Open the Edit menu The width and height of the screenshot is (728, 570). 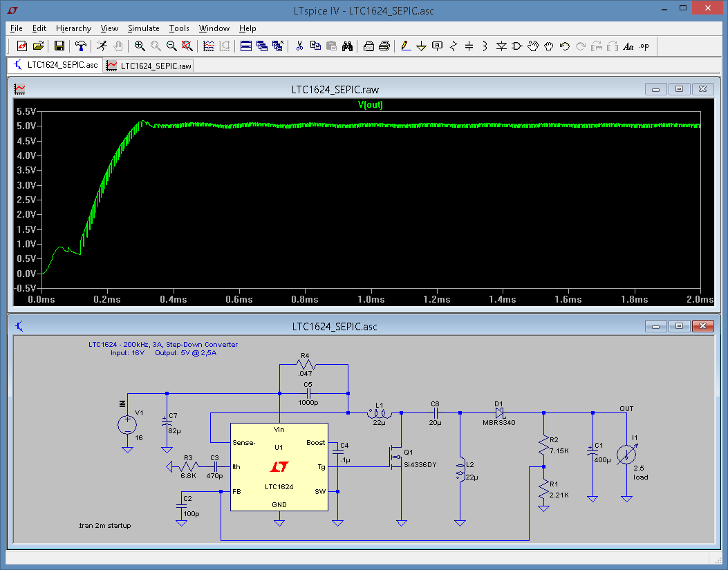point(39,28)
